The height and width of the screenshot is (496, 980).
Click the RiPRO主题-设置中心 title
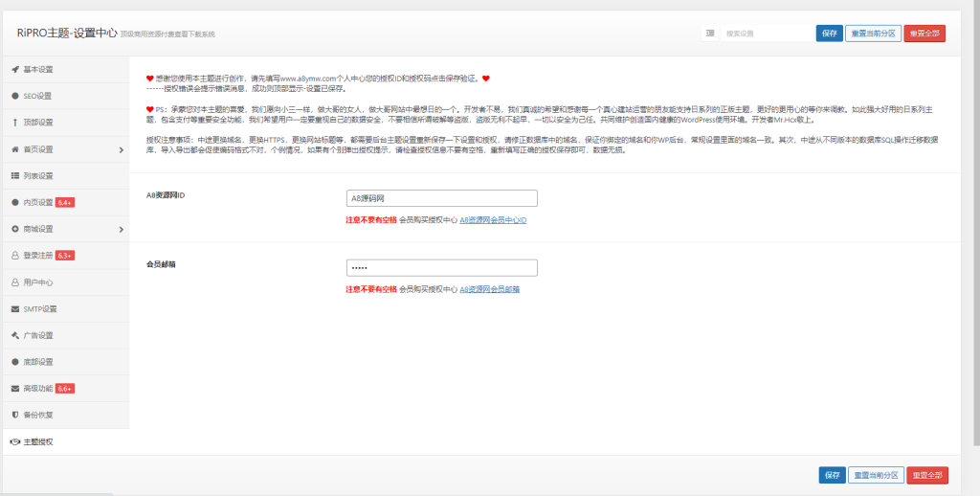coord(67,34)
